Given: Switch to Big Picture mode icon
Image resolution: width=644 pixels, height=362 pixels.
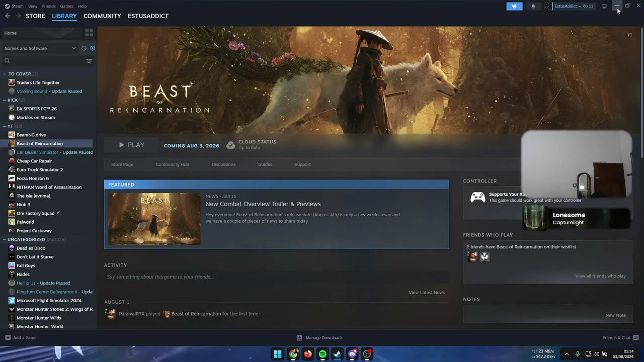Looking at the screenshot, I should [604, 6].
